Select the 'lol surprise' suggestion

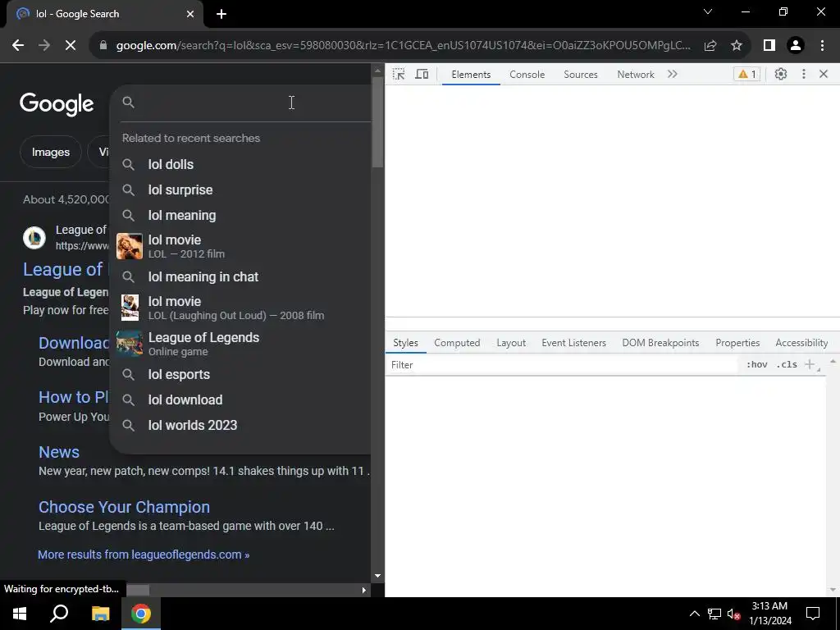click(x=240, y=189)
